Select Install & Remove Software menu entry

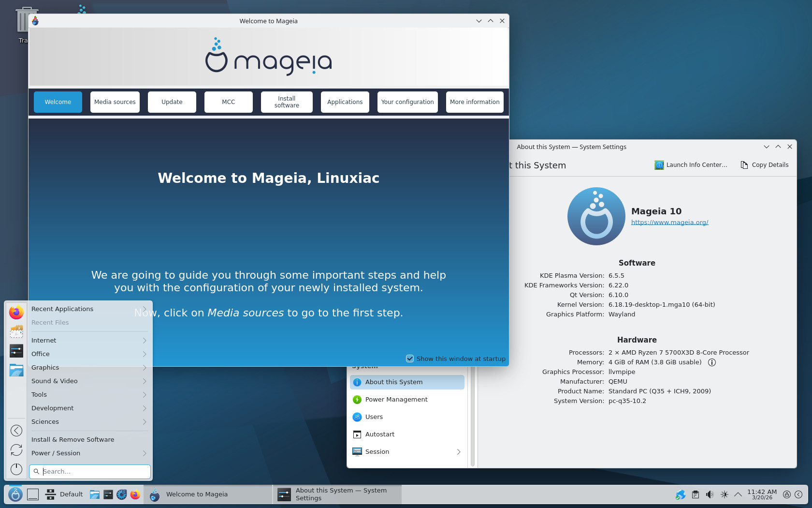[x=72, y=440]
